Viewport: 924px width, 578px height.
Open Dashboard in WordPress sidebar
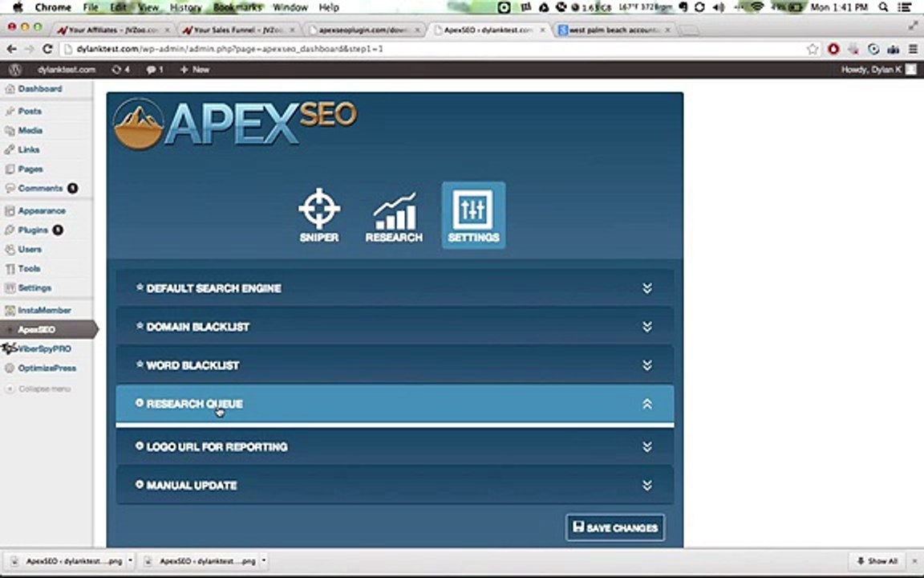40,88
